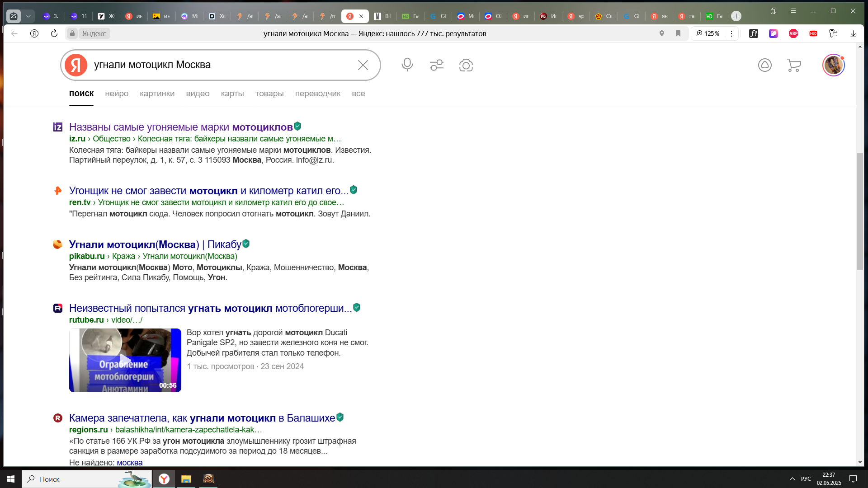Click the Alice assistant triangle icon

(x=764, y=65)
